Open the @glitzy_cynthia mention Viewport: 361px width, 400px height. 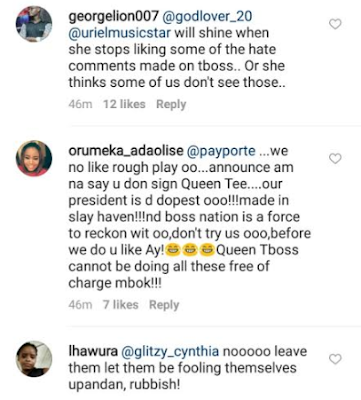(170, 352)
